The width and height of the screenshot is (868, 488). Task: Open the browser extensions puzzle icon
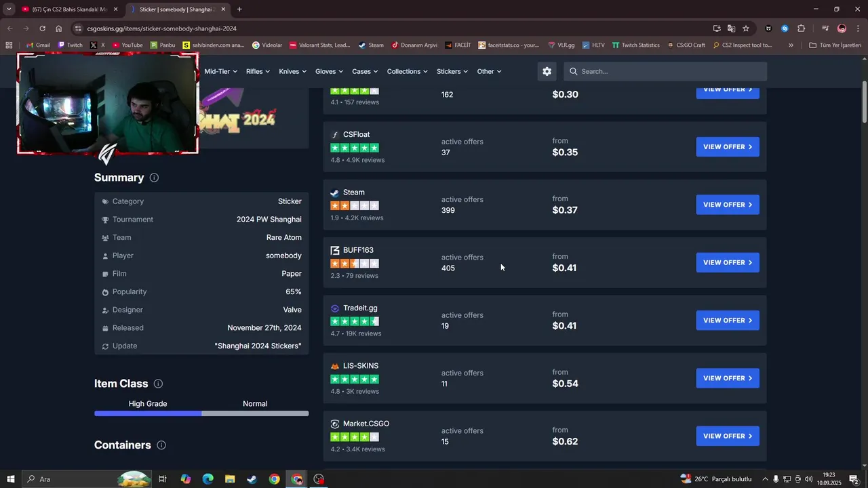tap(801, 28)
